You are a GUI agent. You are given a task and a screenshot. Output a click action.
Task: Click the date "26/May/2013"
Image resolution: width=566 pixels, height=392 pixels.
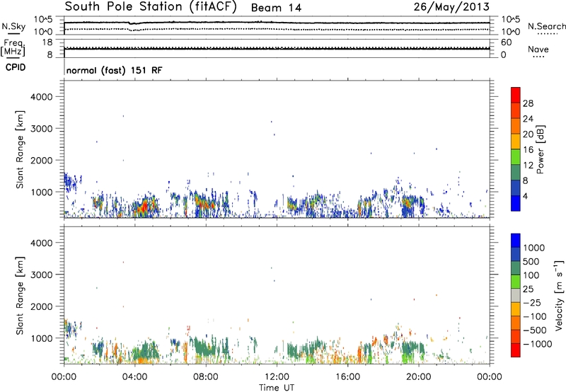(x=451, y=7)
